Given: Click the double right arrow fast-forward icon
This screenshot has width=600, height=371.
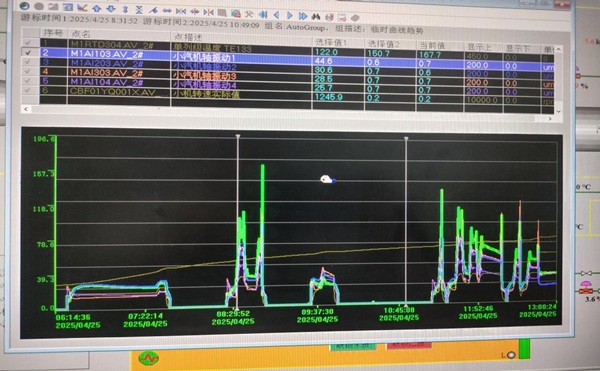Looking at the screenshot, I should tap(303, 16).
